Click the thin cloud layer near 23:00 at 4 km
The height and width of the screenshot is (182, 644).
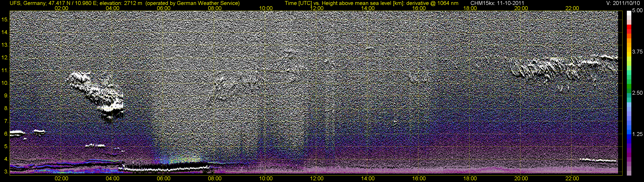pyautogui.click(x=597, y=160)
